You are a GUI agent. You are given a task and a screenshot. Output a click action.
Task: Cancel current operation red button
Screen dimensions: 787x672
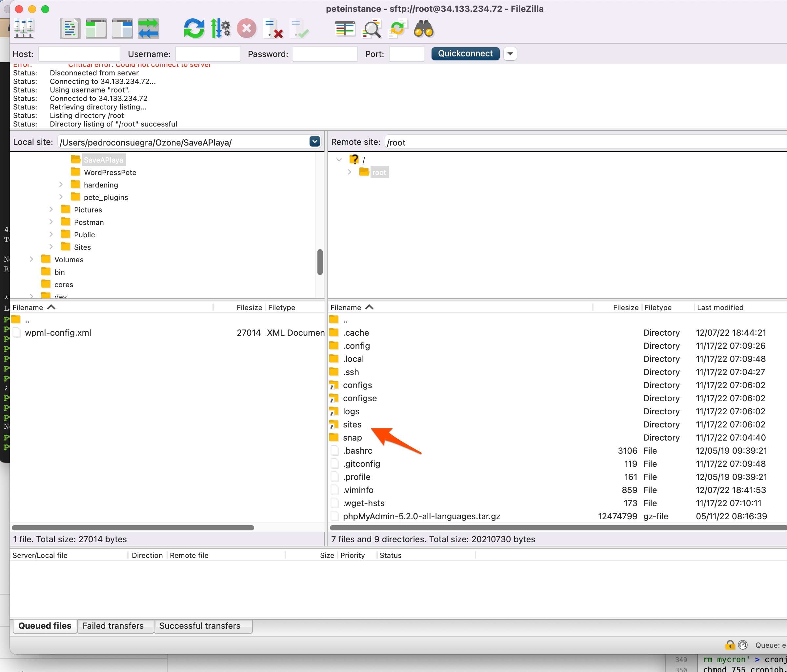(247, 29)
